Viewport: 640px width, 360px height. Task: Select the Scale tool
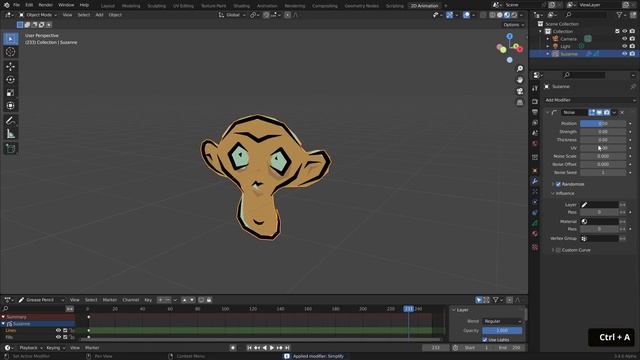11,93
